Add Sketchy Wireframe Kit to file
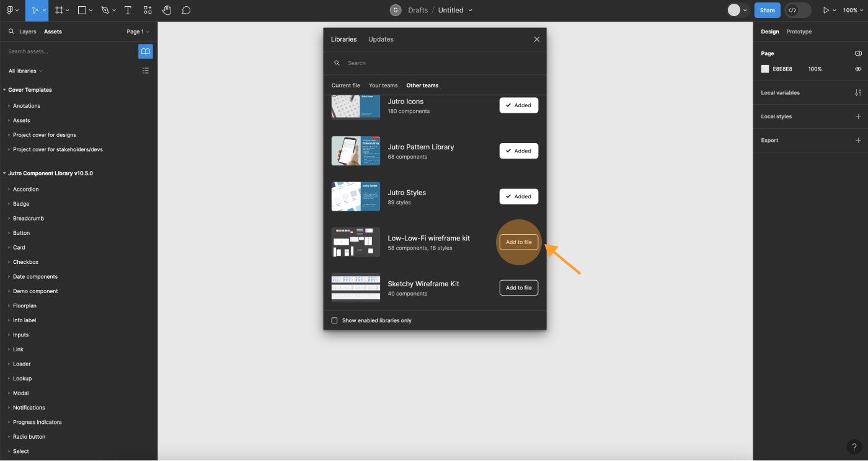868x461 pixels. pyautogui.click(x=519, y=288)
